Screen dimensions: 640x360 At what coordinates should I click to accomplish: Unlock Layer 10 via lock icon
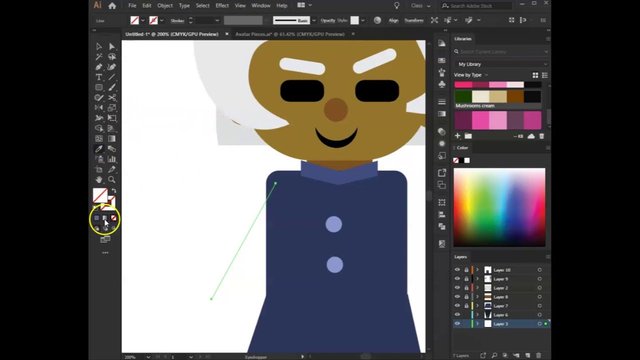[466, 270]
